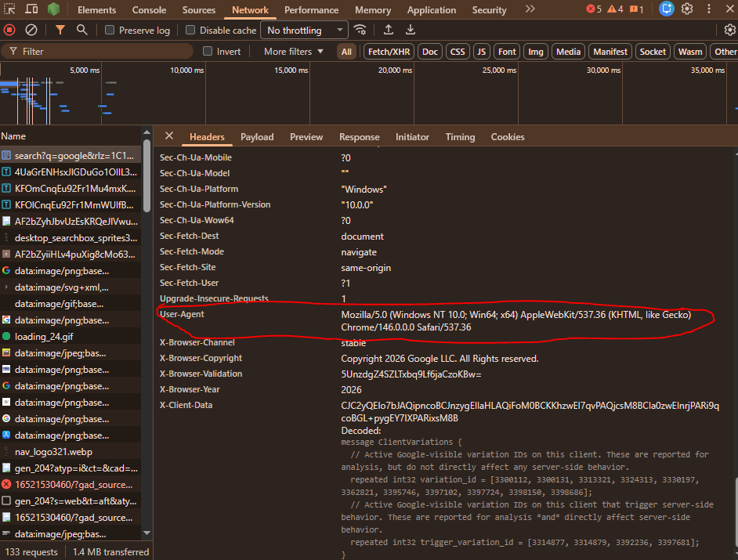
Task: Click the warnings count badge
Action: (x=615, y=9)
